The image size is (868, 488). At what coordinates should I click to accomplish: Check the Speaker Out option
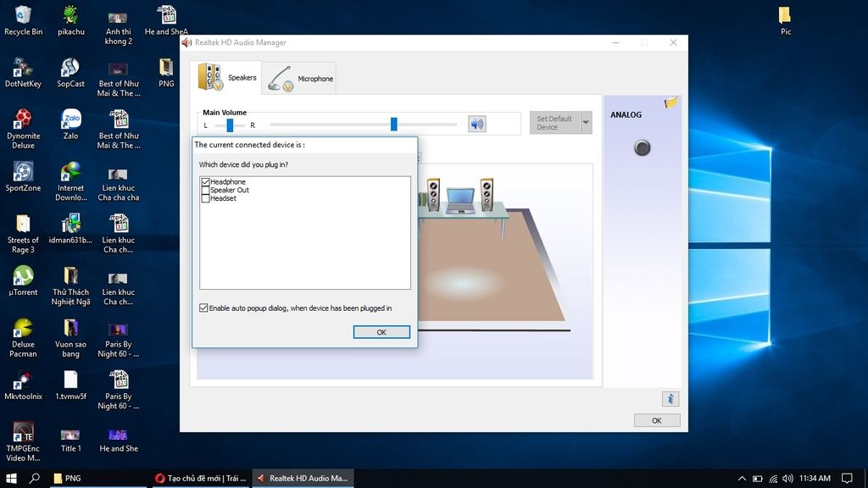[x=206, y=191]
